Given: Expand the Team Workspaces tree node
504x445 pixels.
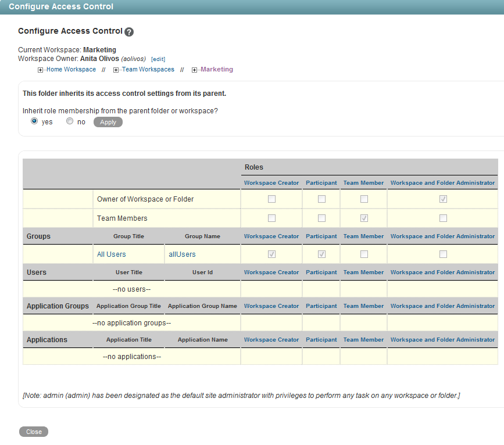Looking at the screenshot, I should 116,70.
